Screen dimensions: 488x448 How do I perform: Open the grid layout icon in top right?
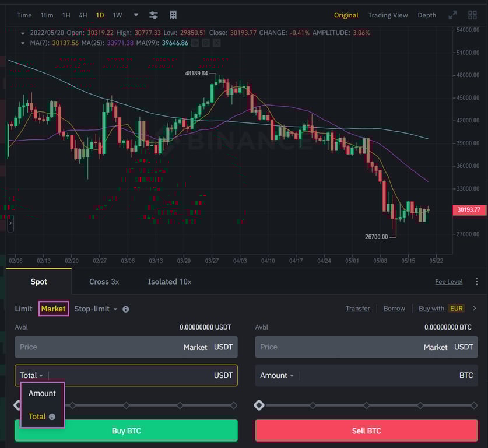472,15
